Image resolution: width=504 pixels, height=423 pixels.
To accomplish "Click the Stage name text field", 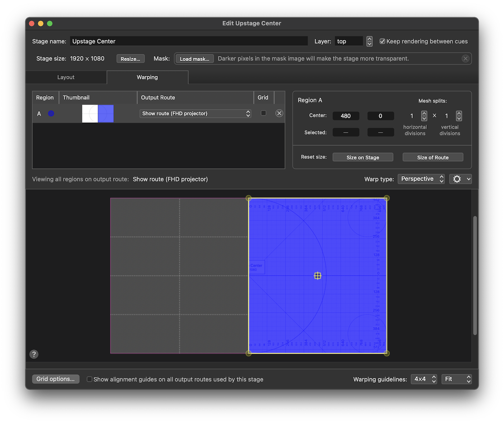I will [189, 41].
